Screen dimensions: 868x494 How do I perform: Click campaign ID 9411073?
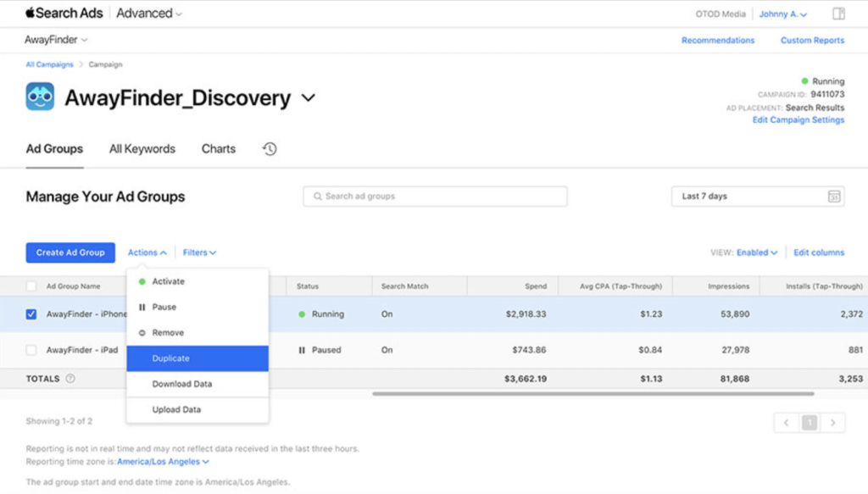(827, 95)
